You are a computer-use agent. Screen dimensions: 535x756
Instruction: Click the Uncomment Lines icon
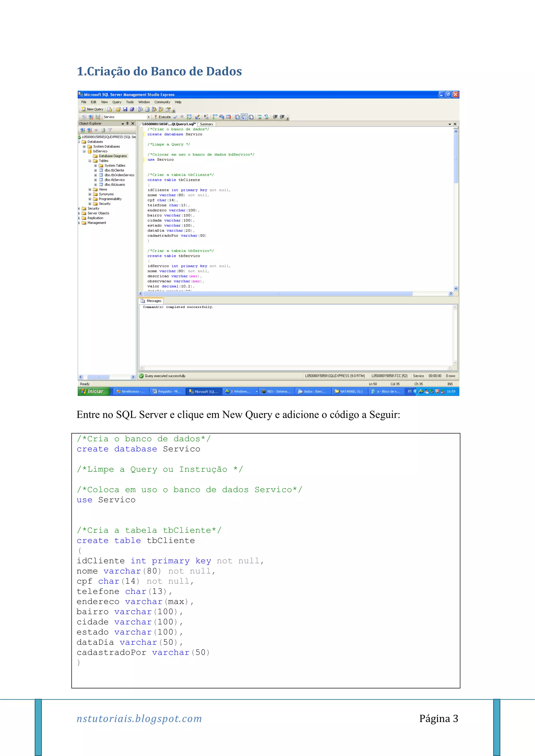point(266,117)
